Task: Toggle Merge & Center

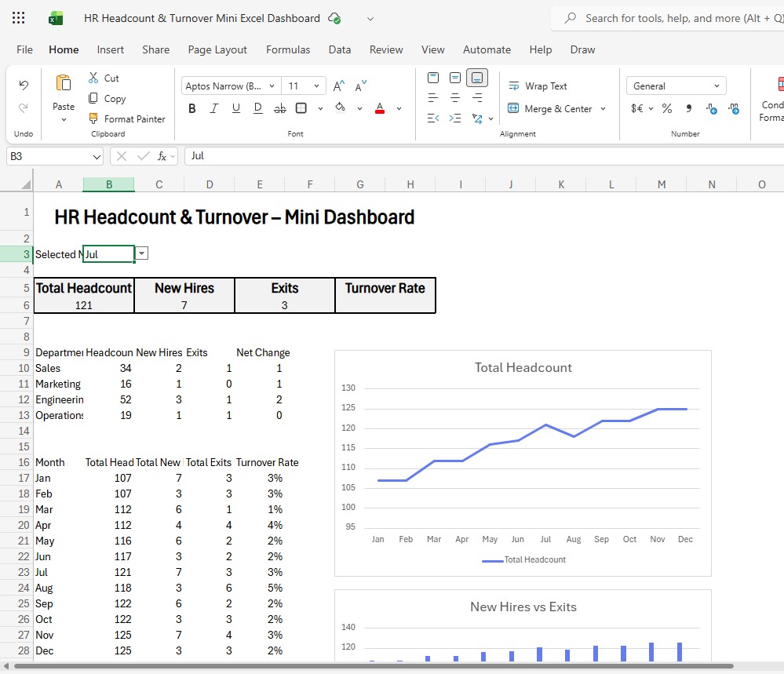Action: pos(552,108)
